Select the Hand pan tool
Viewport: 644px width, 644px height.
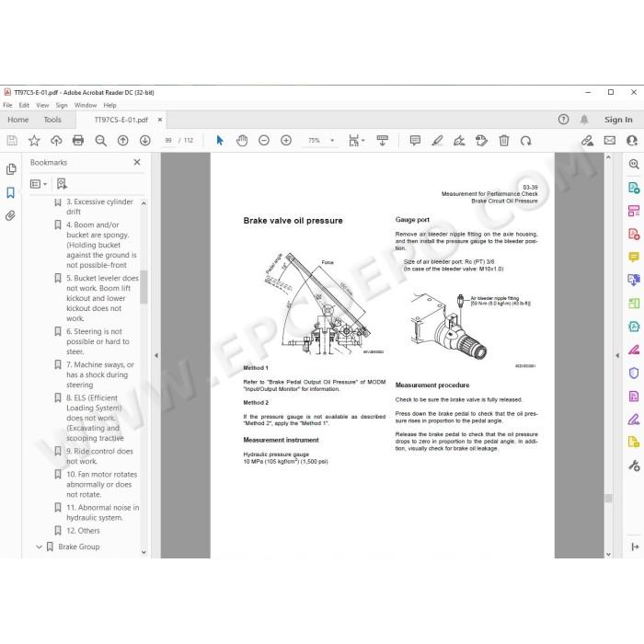coord(242,141)
